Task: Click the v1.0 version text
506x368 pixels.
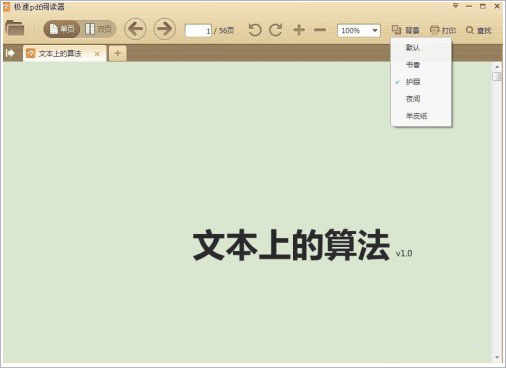Action: pyautogui.click(x=404, y=253)
